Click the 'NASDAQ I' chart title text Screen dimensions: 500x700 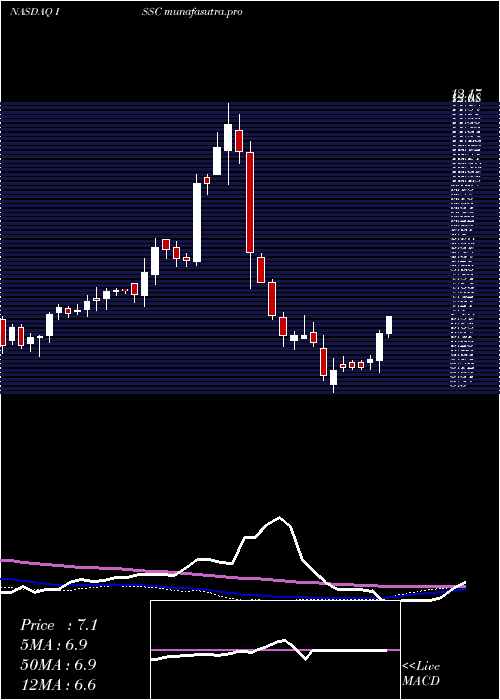35,12
